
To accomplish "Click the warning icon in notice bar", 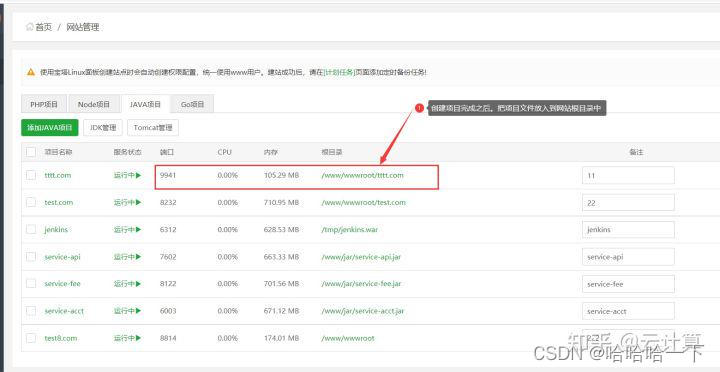I will pyautogui.click(x=31, y=72).
